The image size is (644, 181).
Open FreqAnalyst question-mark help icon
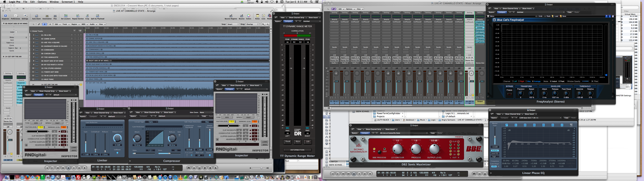coord(606,16)
